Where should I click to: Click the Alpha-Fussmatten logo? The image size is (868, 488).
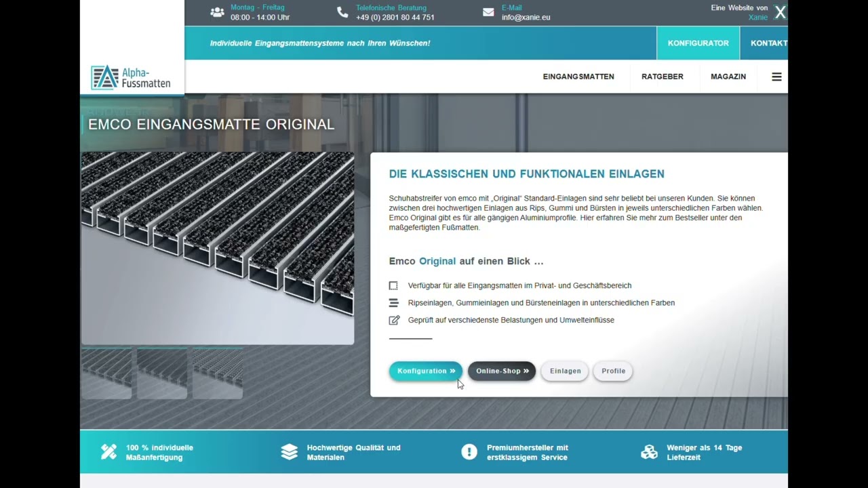click(131, 77)
